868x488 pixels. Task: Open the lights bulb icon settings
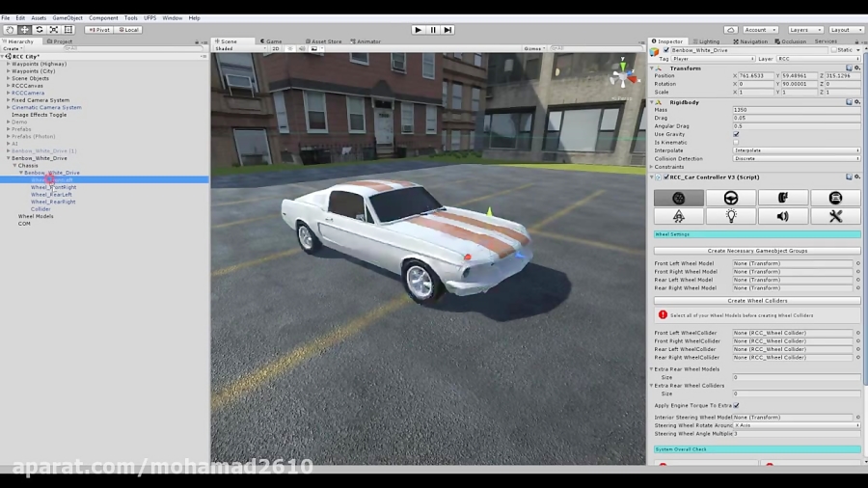point(731,216)
